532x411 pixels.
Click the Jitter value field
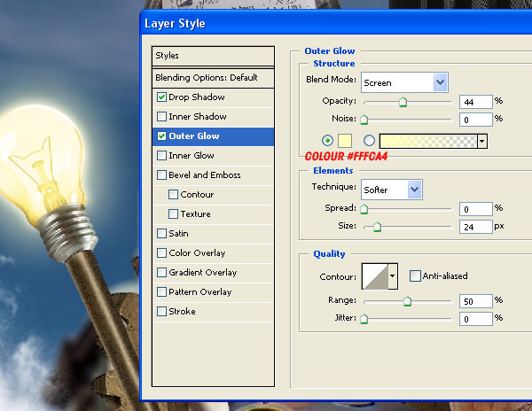point(475,319)
